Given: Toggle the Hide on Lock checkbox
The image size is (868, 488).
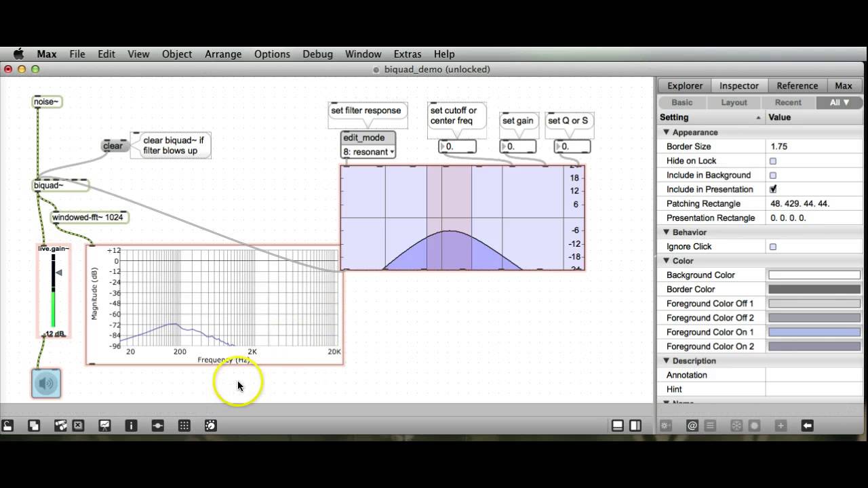Looking at the screenshot, I should [x=772, y=161].
